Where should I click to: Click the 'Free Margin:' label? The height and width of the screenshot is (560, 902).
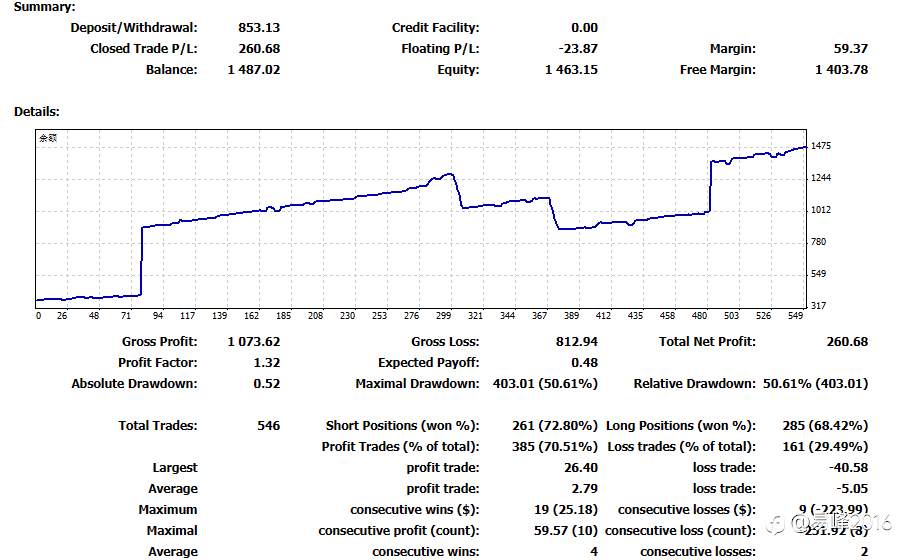click(717, 70)
